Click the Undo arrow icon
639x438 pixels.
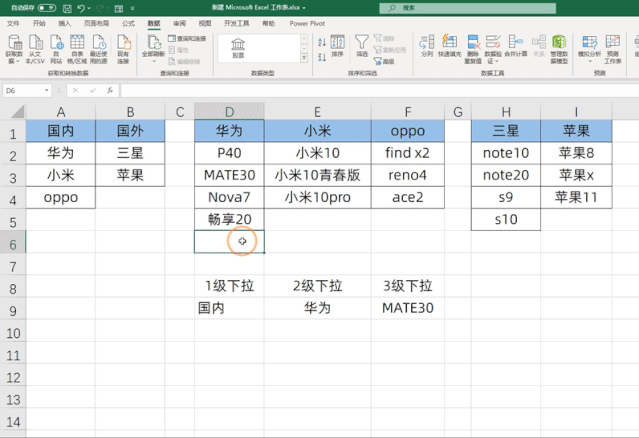pos(81,8)
